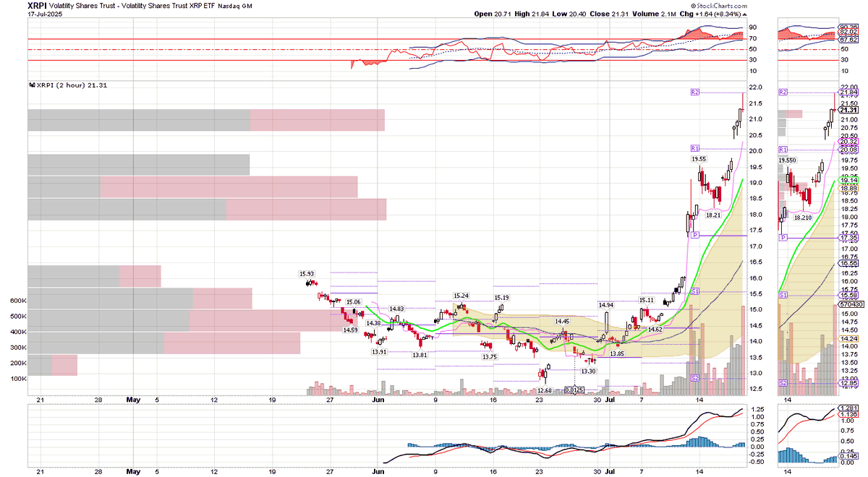Click the 13.30 price annotation

click(x=587, y=371)
